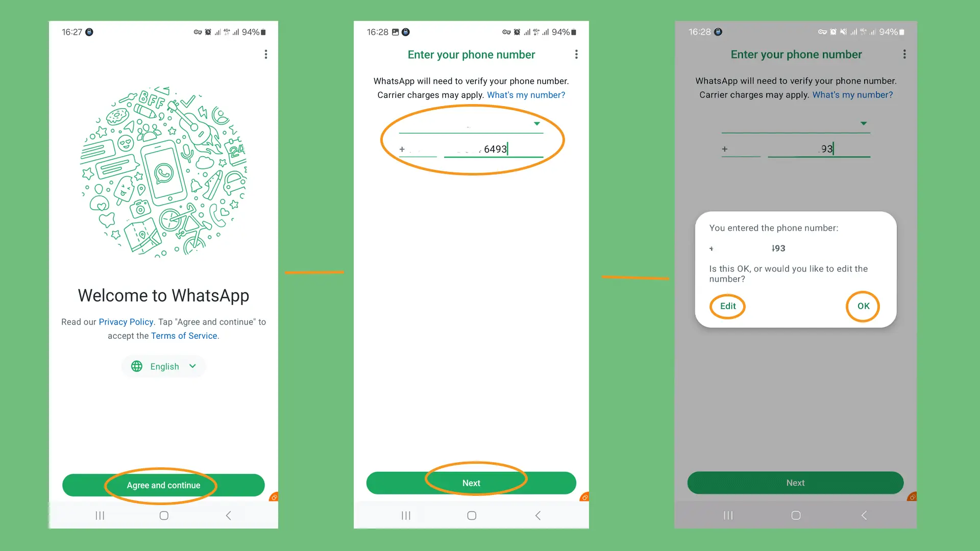Click the Privacy Policy link
This screenshot has width=980, height=551.
(125, 321)
